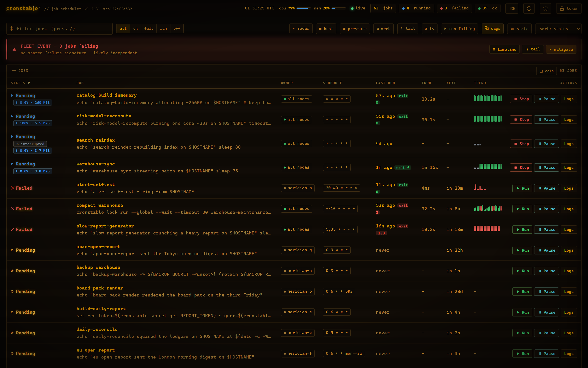Pause slow-report-generator job
588x368 pixels.
(547, 230)
